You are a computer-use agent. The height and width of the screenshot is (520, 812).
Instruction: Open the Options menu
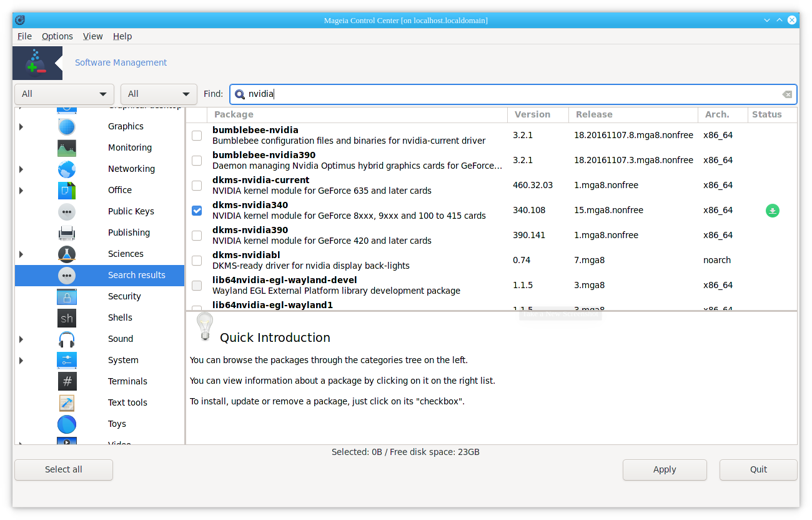57,36
